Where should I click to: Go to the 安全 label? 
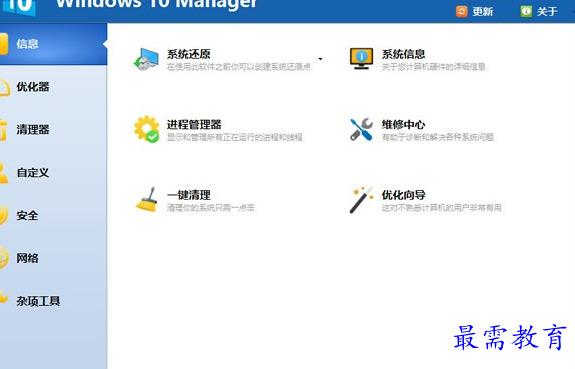click(x=28, y=216)
